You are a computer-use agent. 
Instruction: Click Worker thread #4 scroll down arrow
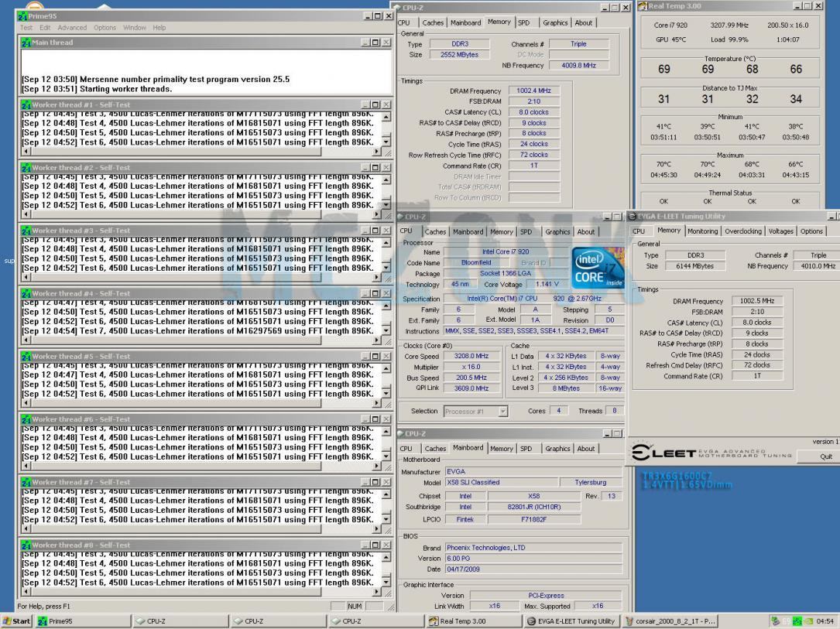coord(386,330)
